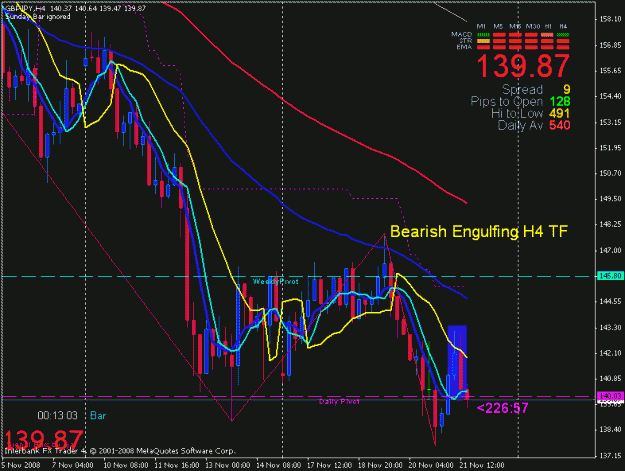Click the Sunday Bar ignored notice
Screen dimensions: 625x471
(x=38, y=16)
